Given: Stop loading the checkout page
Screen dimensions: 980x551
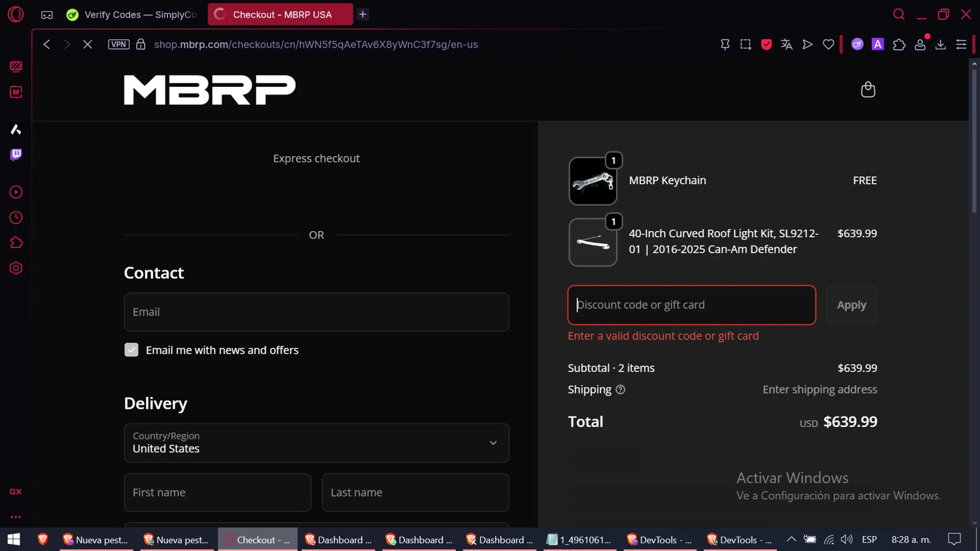Looking at the screenshot, I should coord(88,44).
